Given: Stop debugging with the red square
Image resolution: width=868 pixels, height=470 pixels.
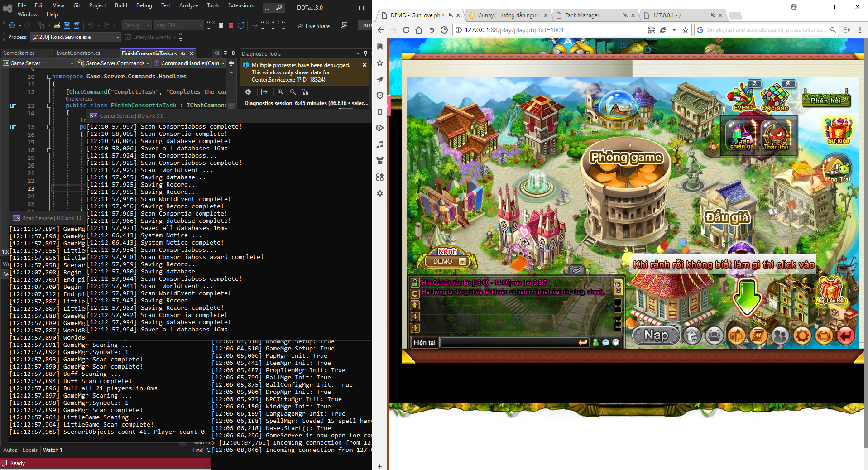Looking at the screenshot, I should [231, 26].
